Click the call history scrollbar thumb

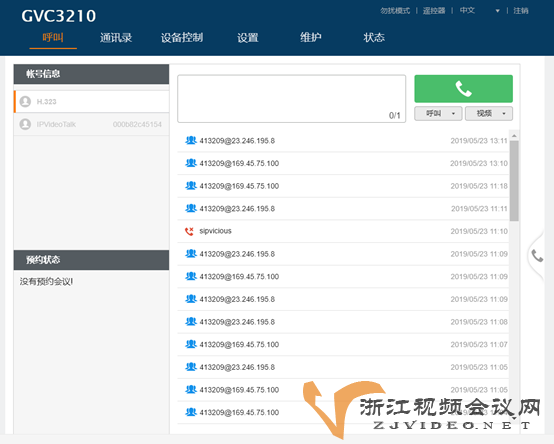(x=514, y=181)
